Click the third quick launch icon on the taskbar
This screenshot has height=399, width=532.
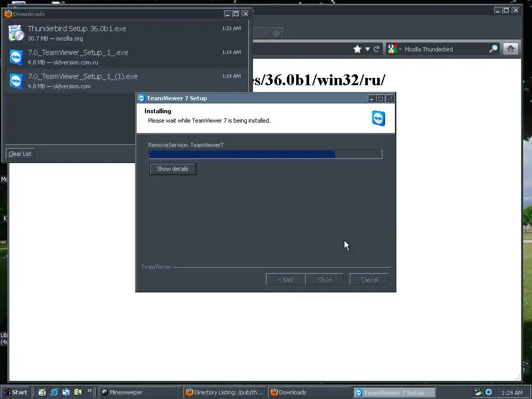click(66, 392)
